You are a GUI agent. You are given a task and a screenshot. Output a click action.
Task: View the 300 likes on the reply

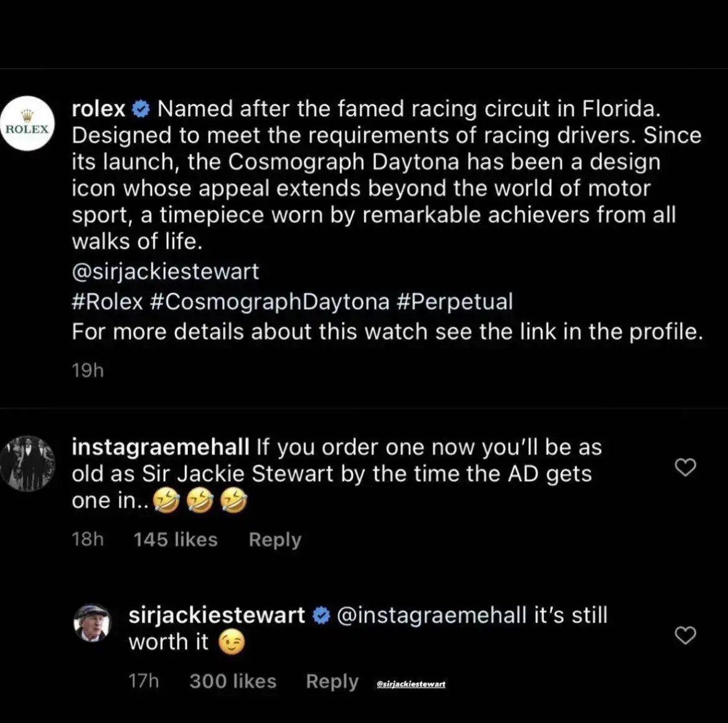pos(233,681)
